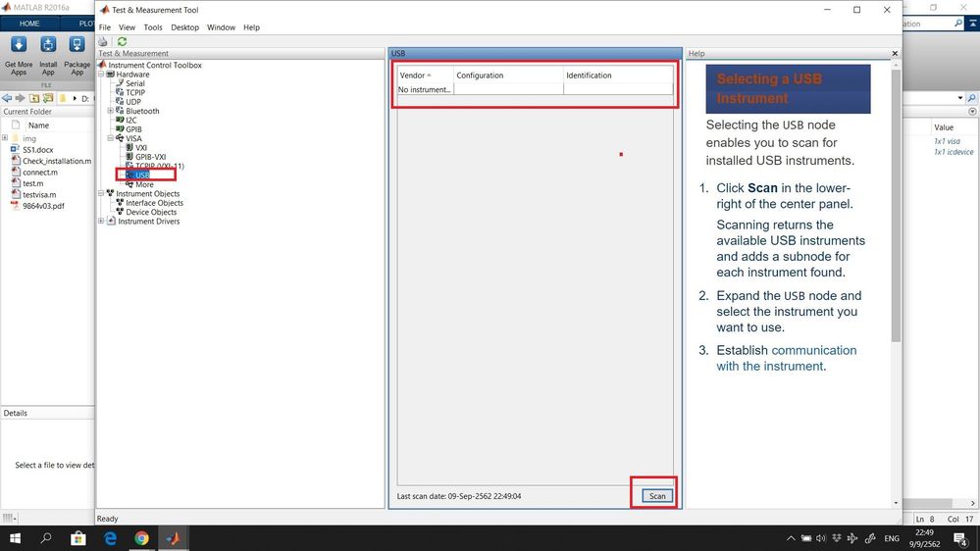Collapse the Hardware tree node
Viewport: 980px width, 551px height.
[101, 75]
